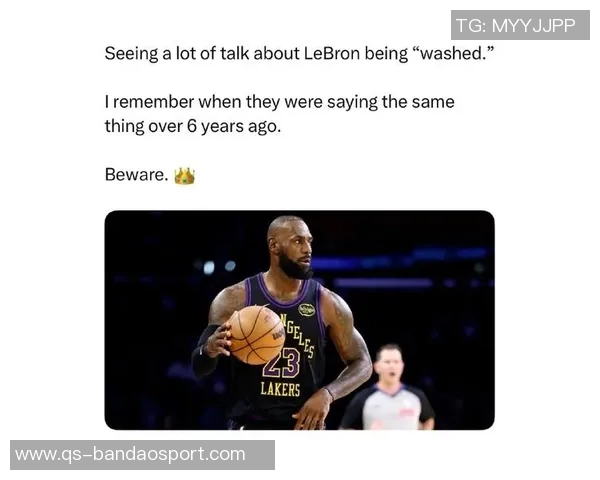Open the embedded game photo

pos(300,320)
